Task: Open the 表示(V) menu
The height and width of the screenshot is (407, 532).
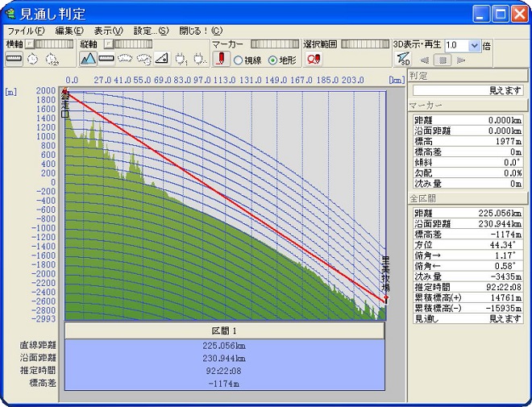Action: coord(108,31)
